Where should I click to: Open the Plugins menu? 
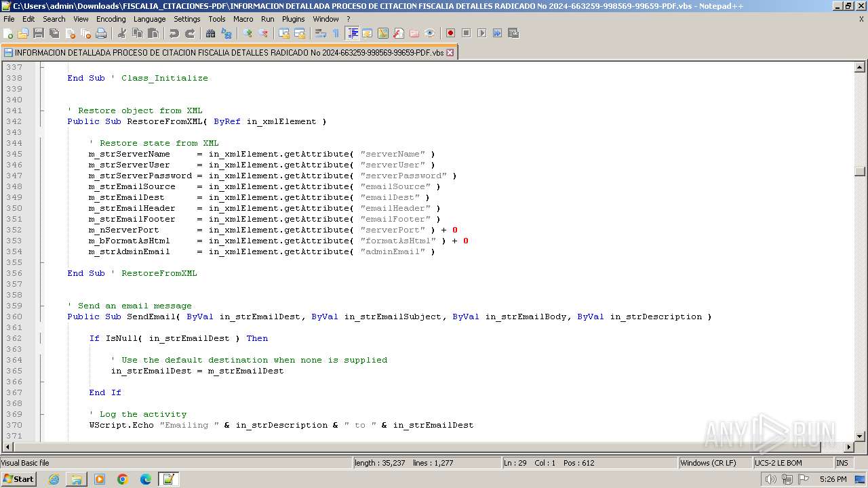(x=294, y=19)
